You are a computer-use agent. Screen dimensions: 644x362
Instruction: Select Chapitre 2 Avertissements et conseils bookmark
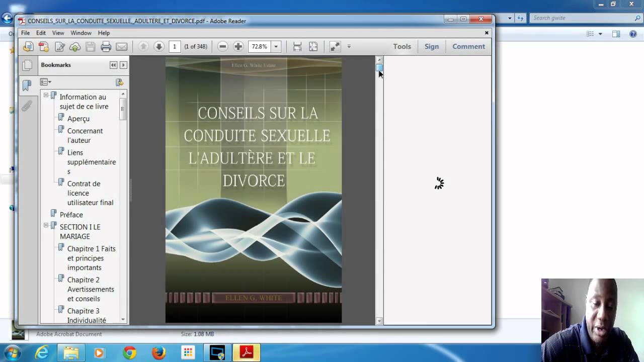pyautogui.click(x=91, y=289)
